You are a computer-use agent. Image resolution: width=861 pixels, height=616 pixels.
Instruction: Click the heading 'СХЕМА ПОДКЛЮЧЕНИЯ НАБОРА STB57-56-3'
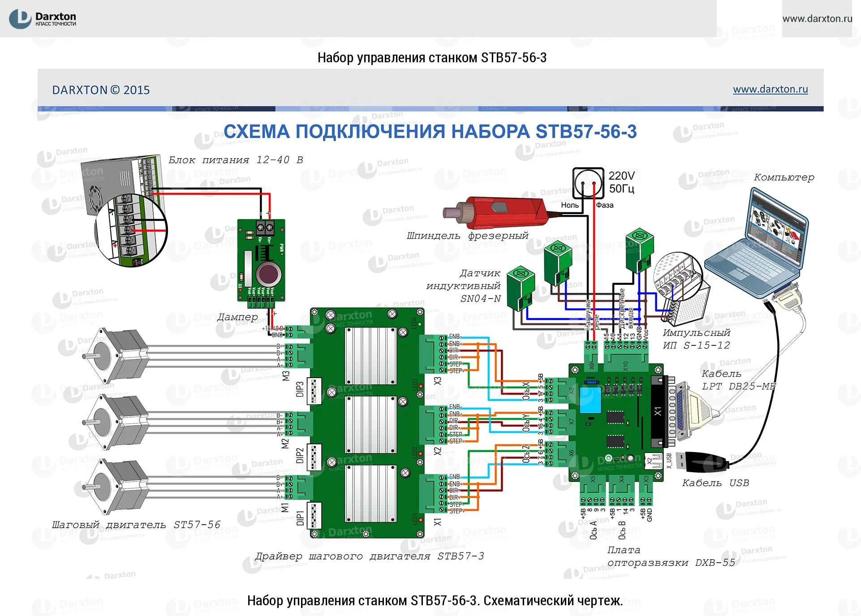430,132
